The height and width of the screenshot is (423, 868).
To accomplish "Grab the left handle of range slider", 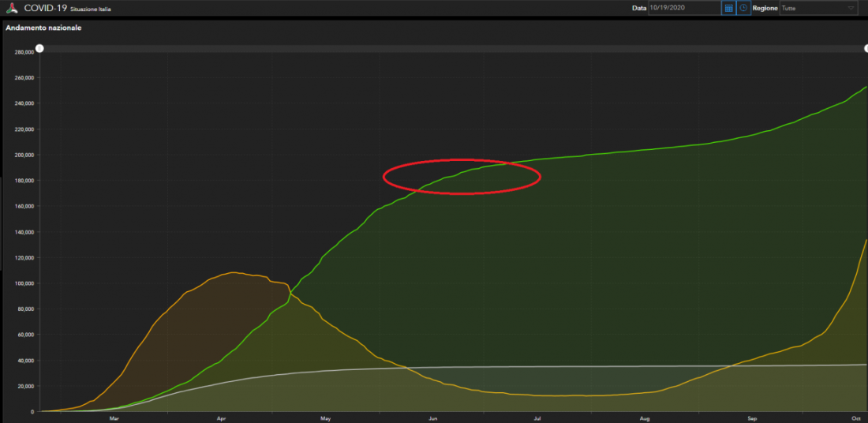I will pyautogui.click(x=39, y=49).
